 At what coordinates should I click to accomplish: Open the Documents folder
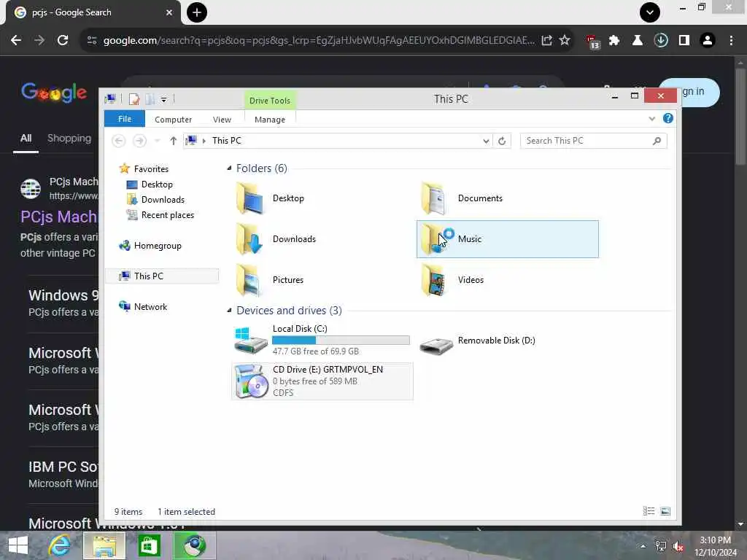point(462,198)
